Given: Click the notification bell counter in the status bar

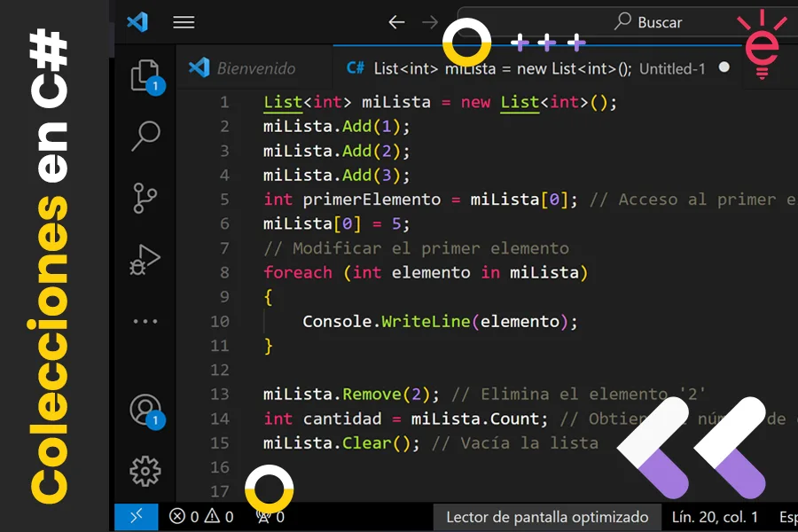Looking at the screenshot, I should coord(268,516).
